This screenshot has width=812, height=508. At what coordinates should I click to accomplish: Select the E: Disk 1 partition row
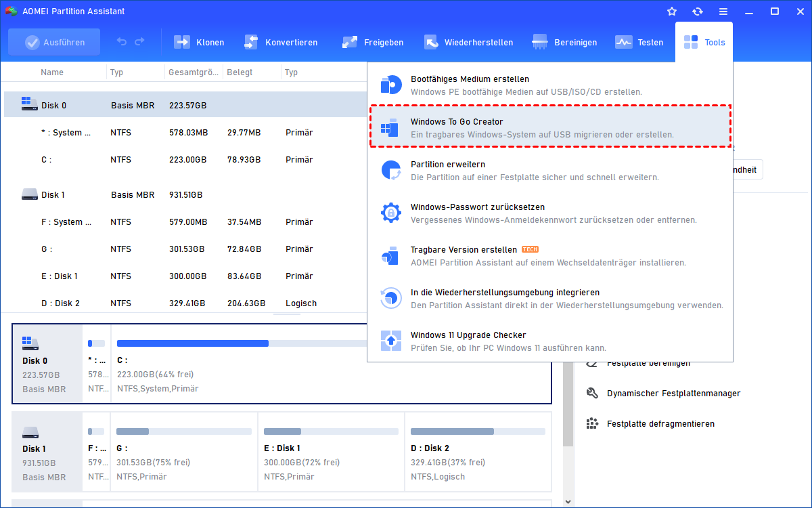(186, 276)
